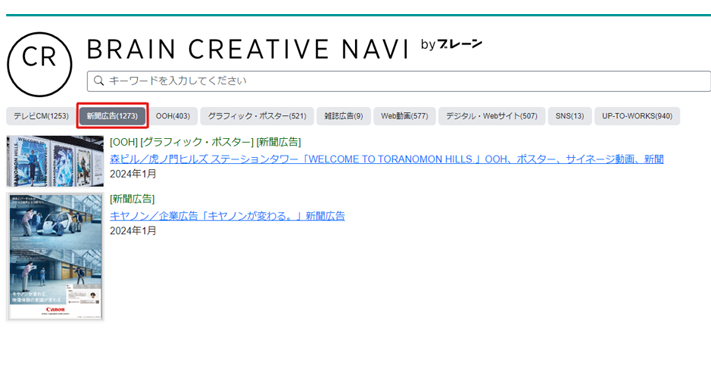The width and height of the screenshot is (711, 368).
Task: Select the 新聞広告(1273) tab
Action: (x=112, y=116)
